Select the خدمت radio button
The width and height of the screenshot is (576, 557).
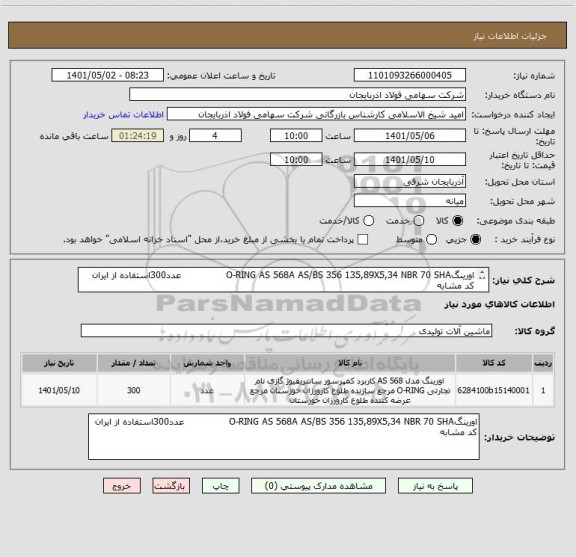419,221
